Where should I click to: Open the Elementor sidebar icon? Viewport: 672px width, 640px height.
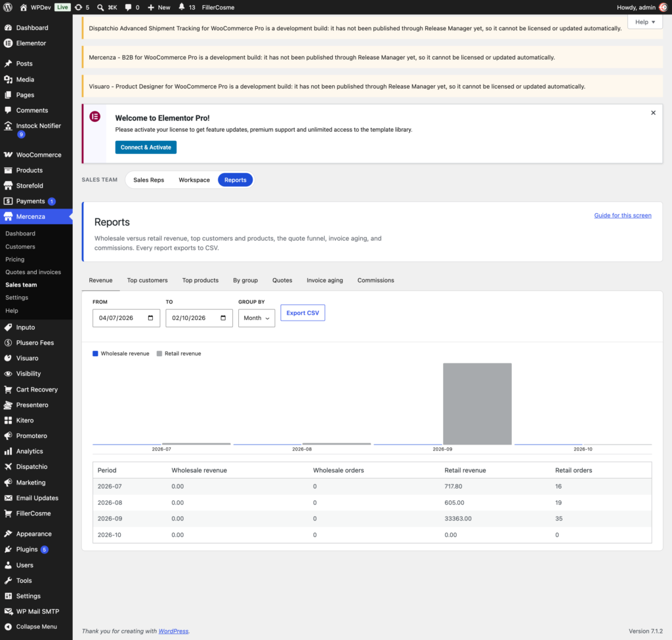point(8,43)
